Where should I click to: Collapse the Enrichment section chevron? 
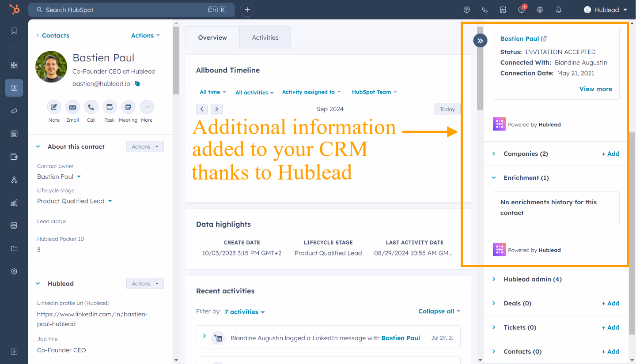pos(494,177)
